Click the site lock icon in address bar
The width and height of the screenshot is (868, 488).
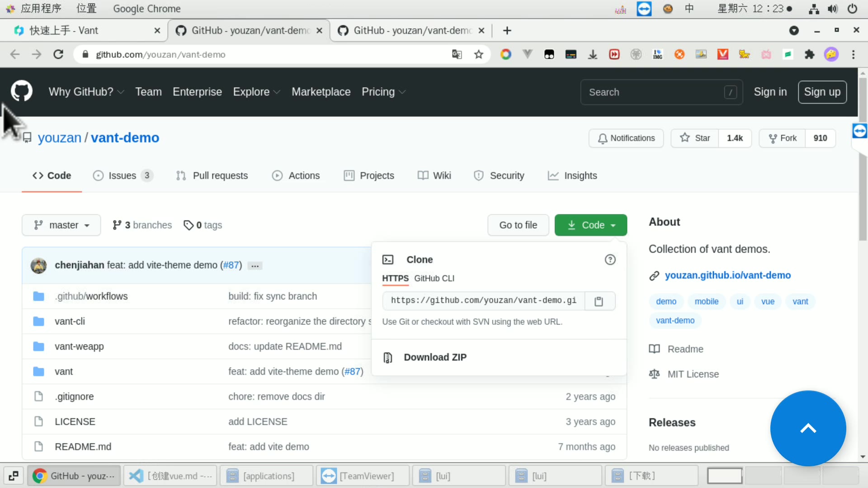tap(85, 55)
